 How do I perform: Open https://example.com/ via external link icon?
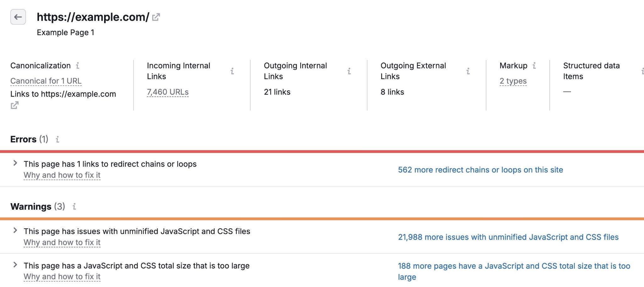tap(156, 17)
